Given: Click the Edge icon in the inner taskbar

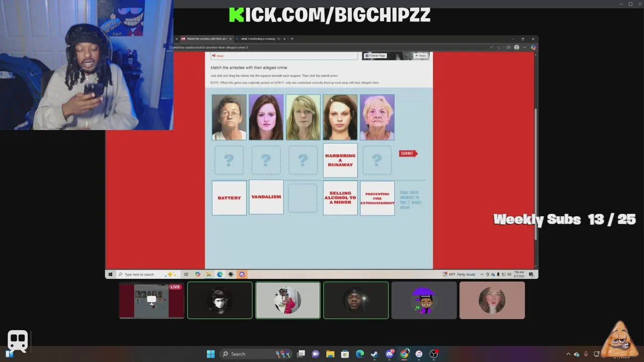Looking at the screenshot, I should (x=220, y=275).
